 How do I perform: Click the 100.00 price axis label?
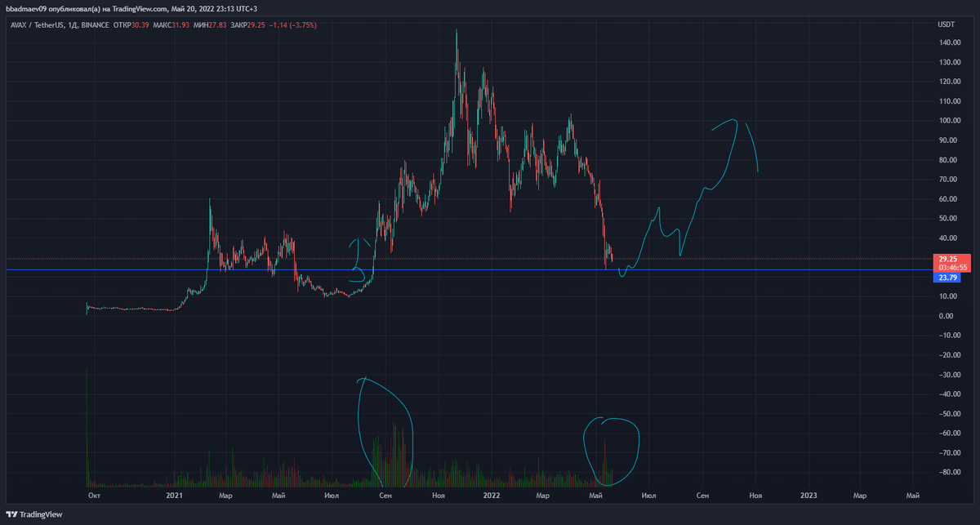949,121
